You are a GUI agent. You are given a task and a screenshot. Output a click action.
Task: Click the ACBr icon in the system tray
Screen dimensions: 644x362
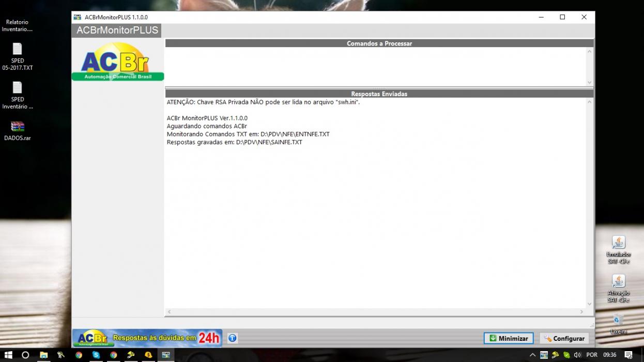click(x=544, y=355)
